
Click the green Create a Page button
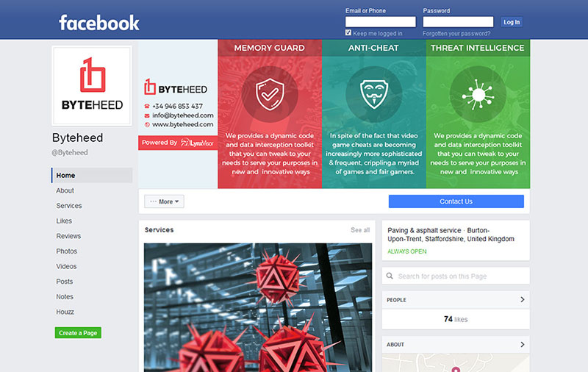pos(78,333)
